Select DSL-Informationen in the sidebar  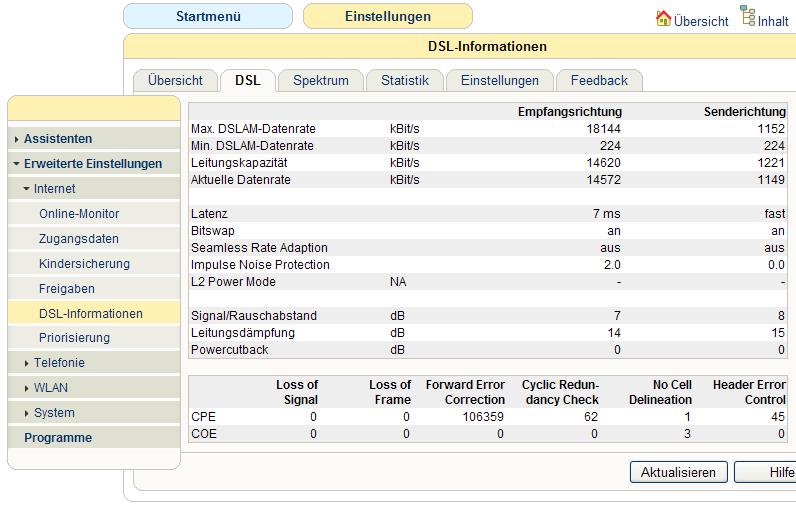(91, 314)
